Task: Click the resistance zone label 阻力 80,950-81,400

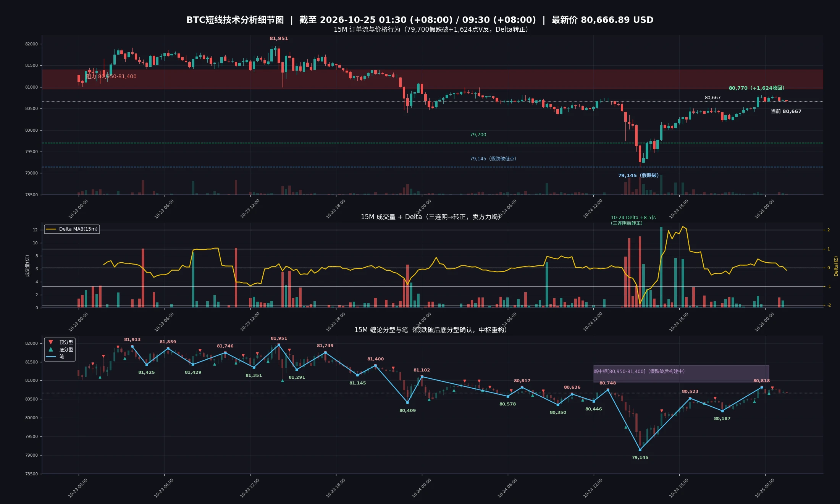Action: click(x=111, y=76)
